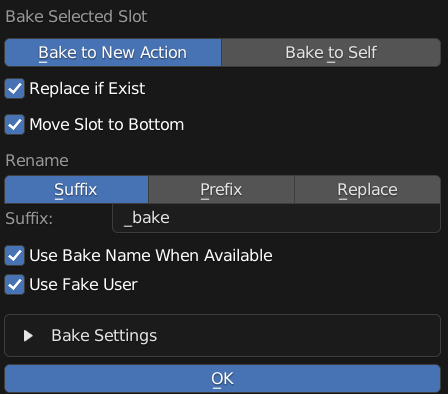Click the Replace if Exist label text
This screenshot has height=394, width=448.
[x=87, y=89]
